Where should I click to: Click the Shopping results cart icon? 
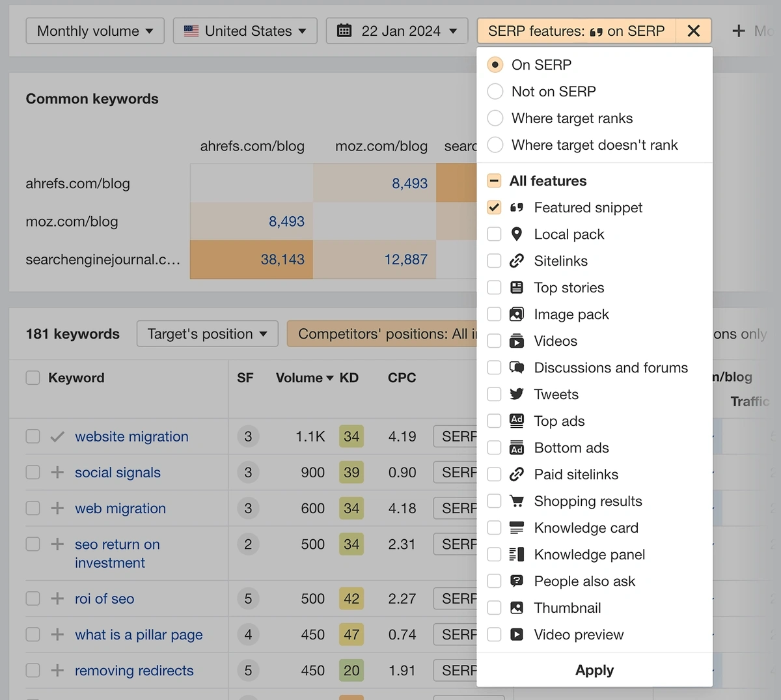coord(517,501)
